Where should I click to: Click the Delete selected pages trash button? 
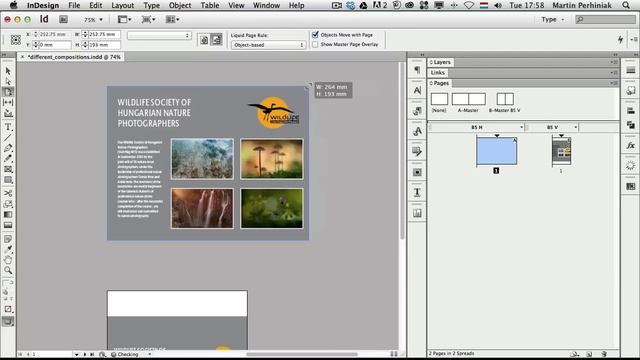point(604,354)
